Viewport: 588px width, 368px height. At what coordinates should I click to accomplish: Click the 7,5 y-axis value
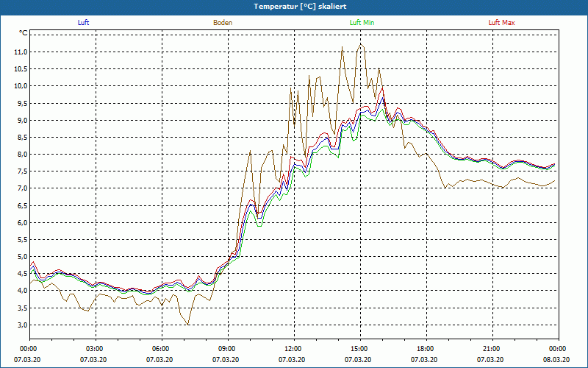tap(22, 171)
